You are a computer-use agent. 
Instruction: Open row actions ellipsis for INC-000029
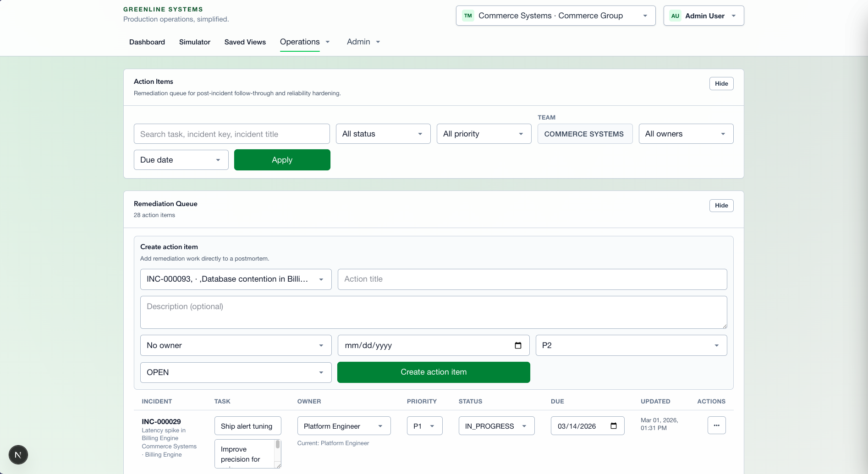tap(716, 425)
